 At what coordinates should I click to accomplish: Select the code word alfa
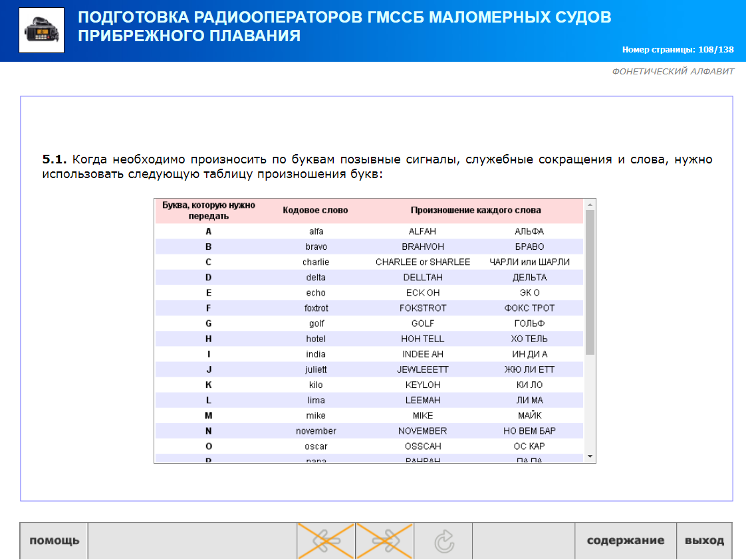316,232
